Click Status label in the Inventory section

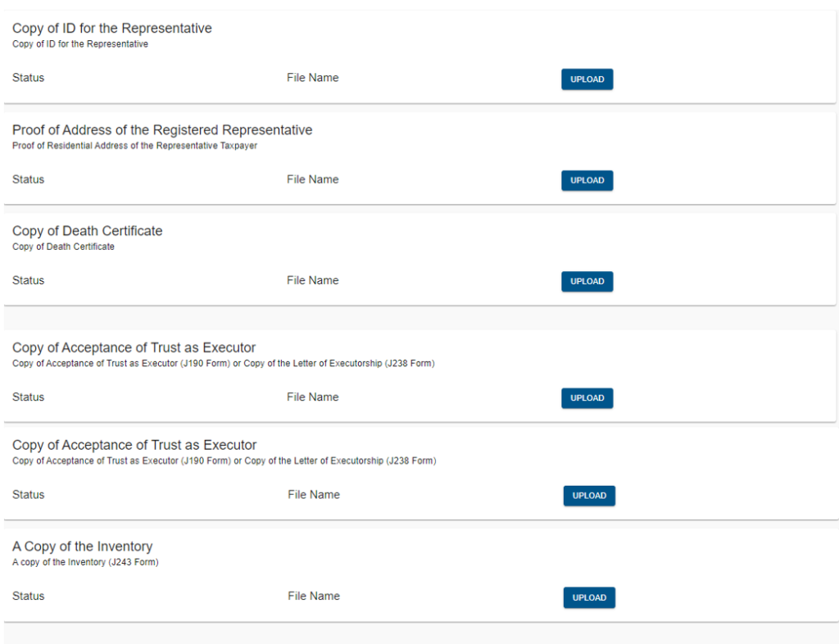(29, 596)
